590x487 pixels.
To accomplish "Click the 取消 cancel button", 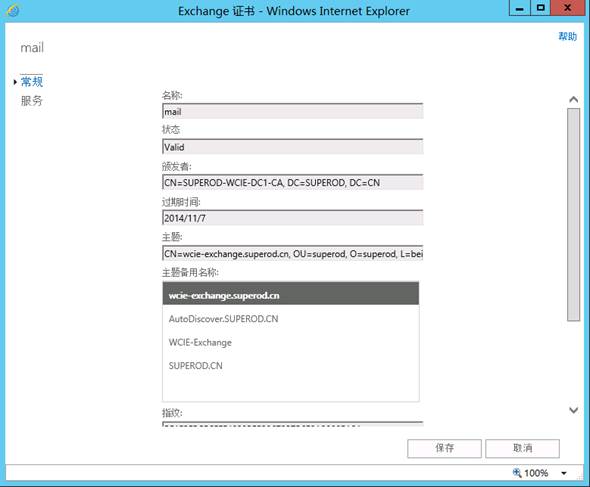I will pyautogui.click(x=522, y=448).
